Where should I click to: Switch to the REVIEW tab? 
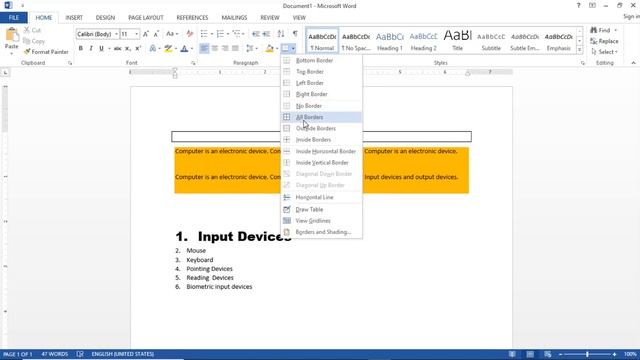[270, 18]
